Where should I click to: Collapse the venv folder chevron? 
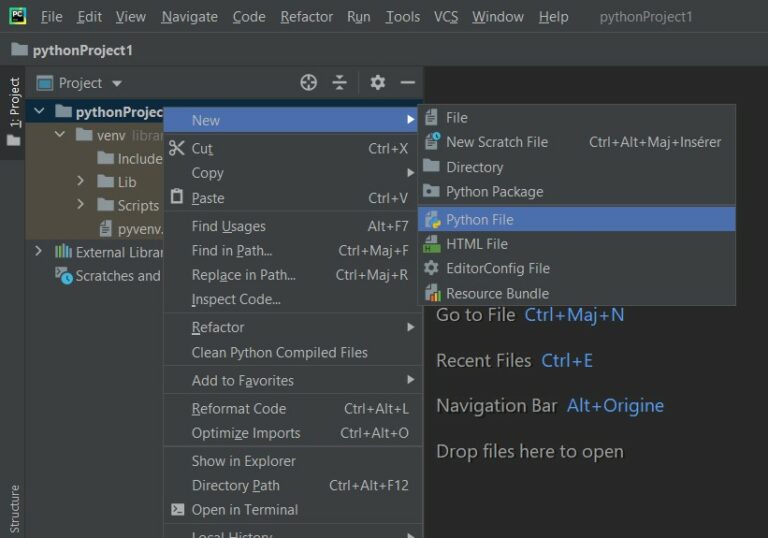(x=59, y=134)
